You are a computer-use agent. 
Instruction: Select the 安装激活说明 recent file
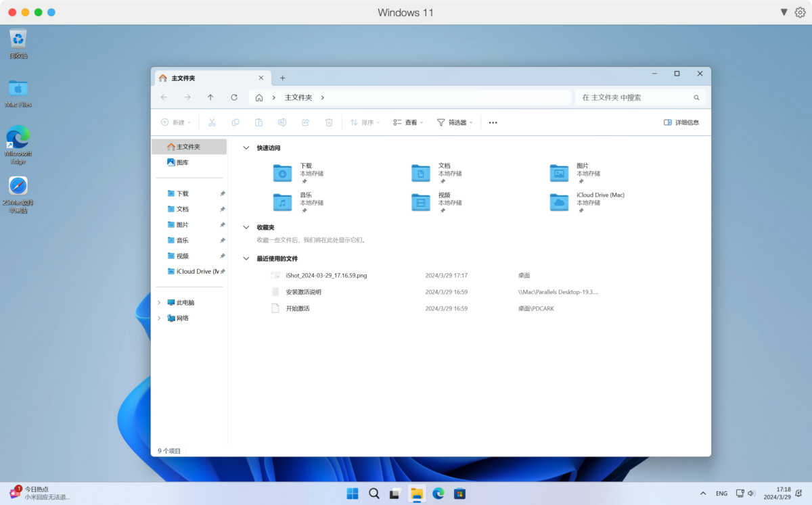[x=303, y=292]
